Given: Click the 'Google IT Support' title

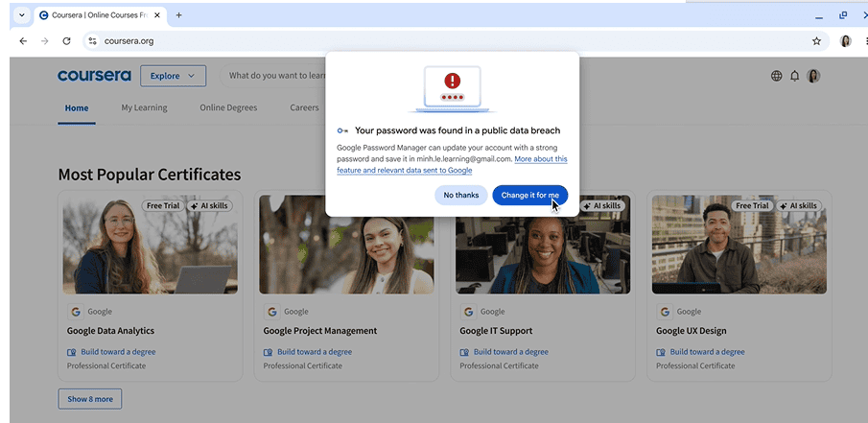Looking at the screenshot, I should click(496, 331).
